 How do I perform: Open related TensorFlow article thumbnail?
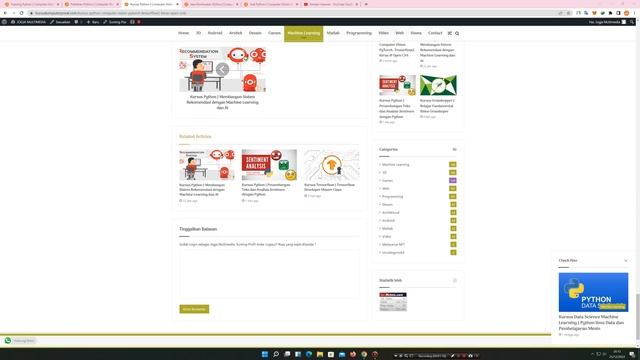(x=332, y=164)
